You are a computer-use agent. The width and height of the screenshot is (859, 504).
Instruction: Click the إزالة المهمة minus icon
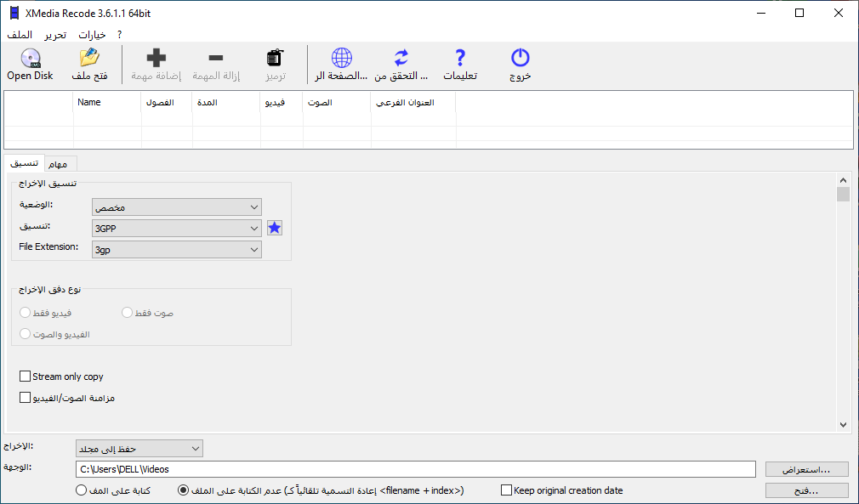(216, 58)
